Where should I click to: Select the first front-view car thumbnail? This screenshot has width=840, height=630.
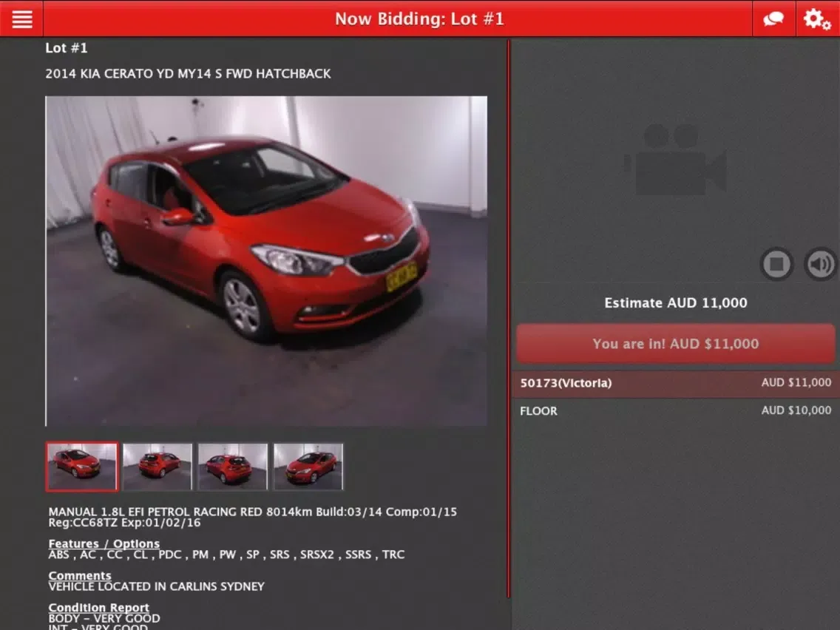point(82,467)
